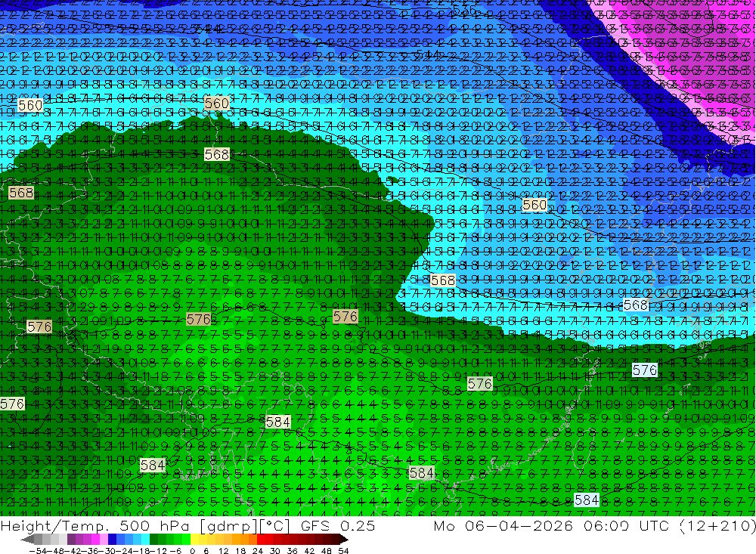The height and width of the screenshot is (554, 756).
Task: Click the pale-blue '568' contour label
Action: pos(636,305)
